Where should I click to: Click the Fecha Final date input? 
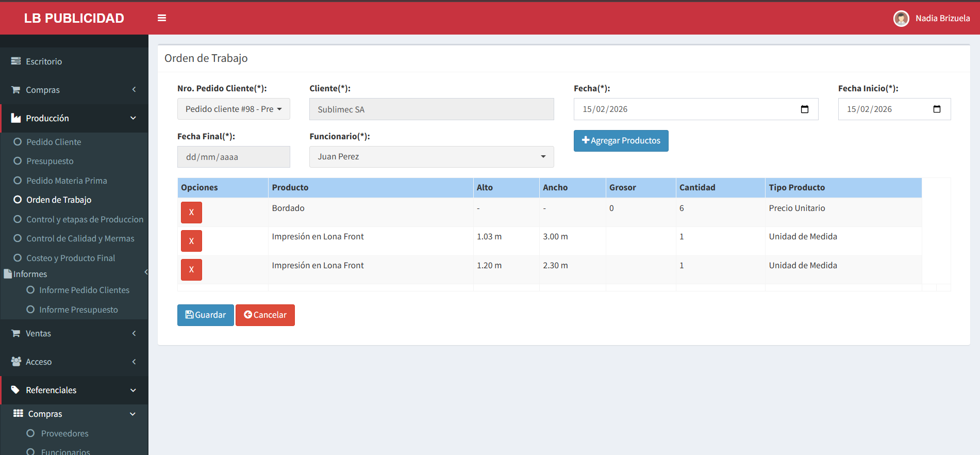click(x=234, y=157)
